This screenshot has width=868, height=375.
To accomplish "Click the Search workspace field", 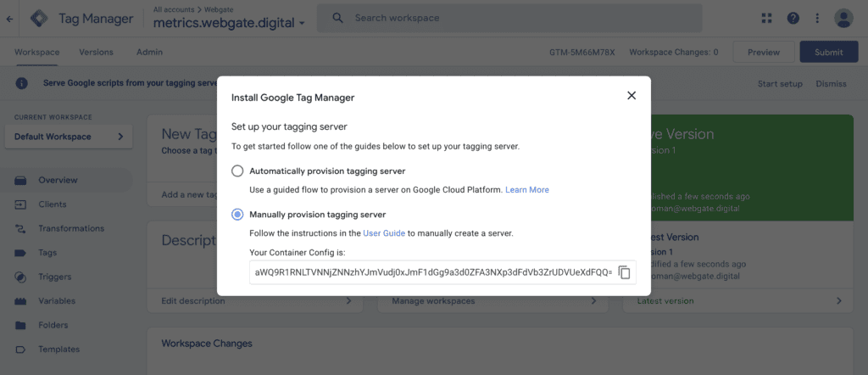I will pos(509,18).
